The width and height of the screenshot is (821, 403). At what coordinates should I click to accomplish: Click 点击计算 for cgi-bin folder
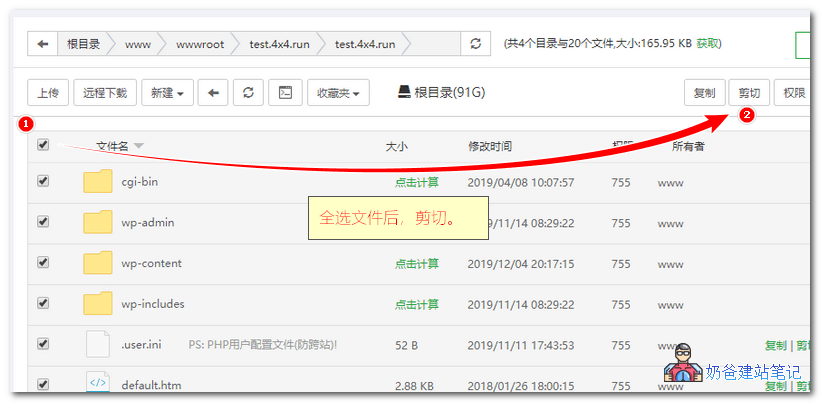pyautogui.click(x=417, y=183)
